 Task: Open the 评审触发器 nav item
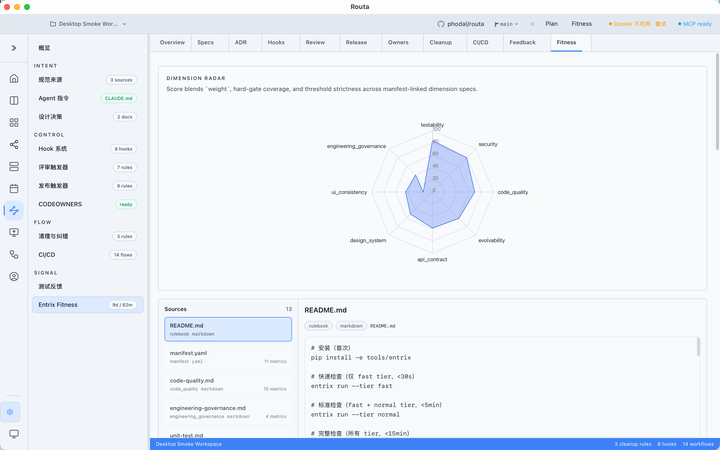pyautogui.click(x=87, y=167)
